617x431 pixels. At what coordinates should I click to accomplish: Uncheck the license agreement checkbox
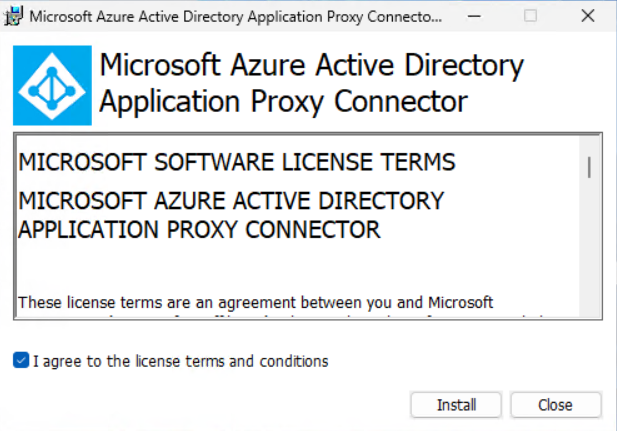point(21,360)
